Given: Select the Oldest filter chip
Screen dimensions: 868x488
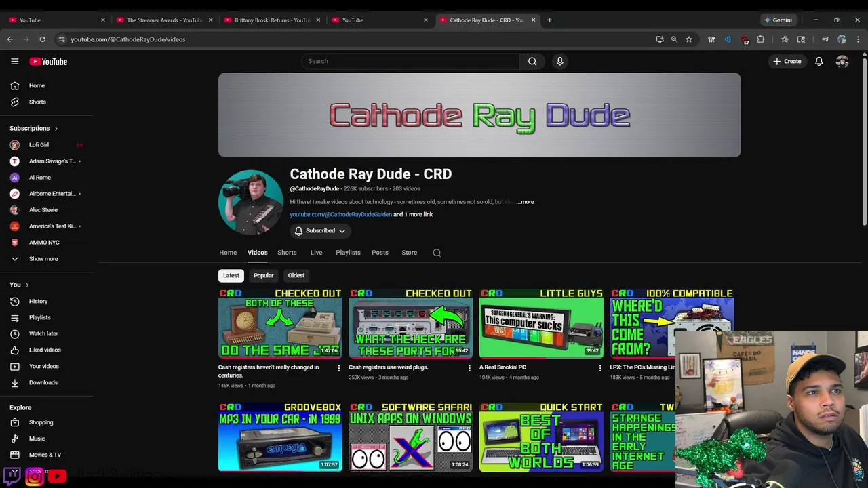Looking at the screenshot, I should point(296,275).
